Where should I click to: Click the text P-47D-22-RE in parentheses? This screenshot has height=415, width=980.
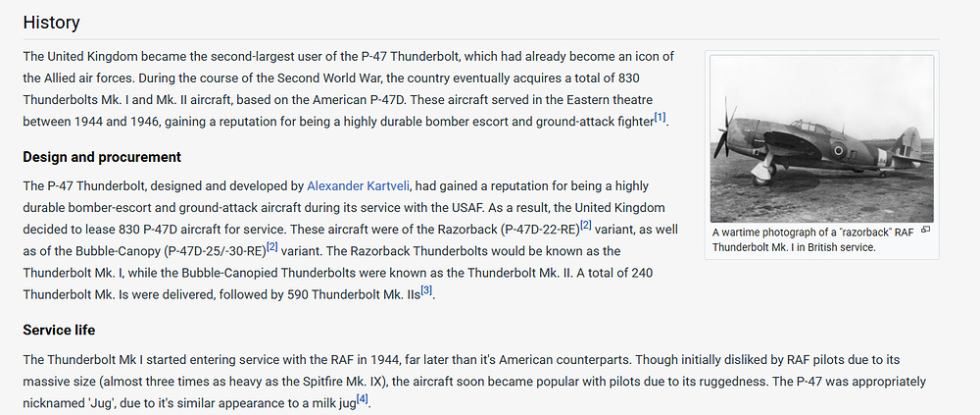pos(541,230)
